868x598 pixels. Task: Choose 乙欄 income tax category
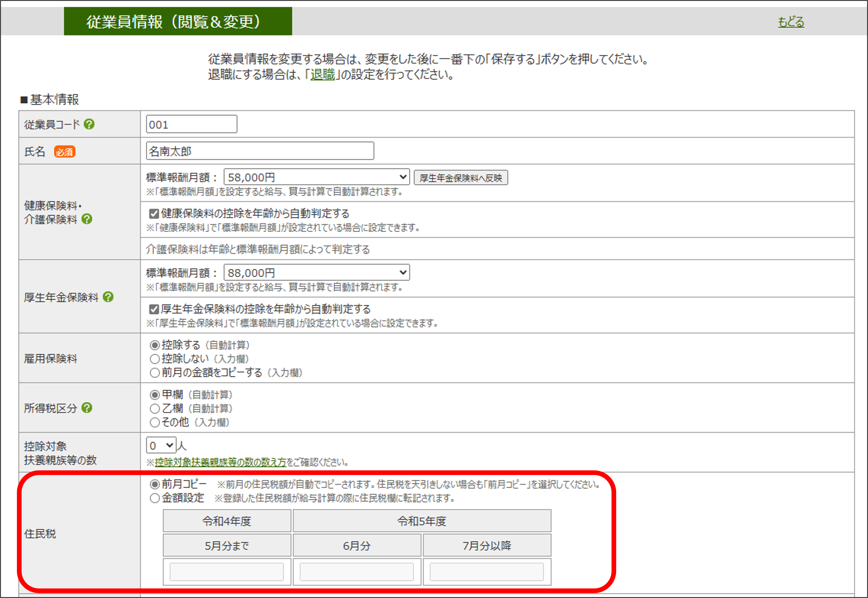pyautogui.click(x=154, y=408)
